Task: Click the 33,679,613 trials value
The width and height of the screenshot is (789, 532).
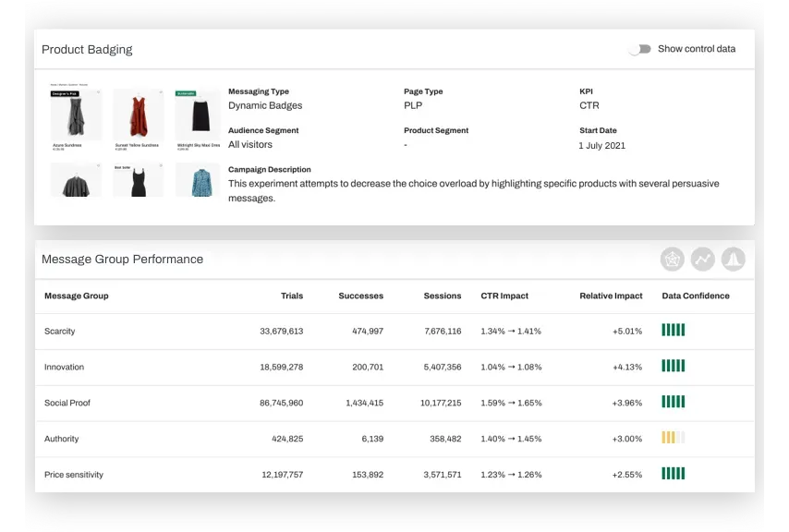Action: [x=281, y=332]
